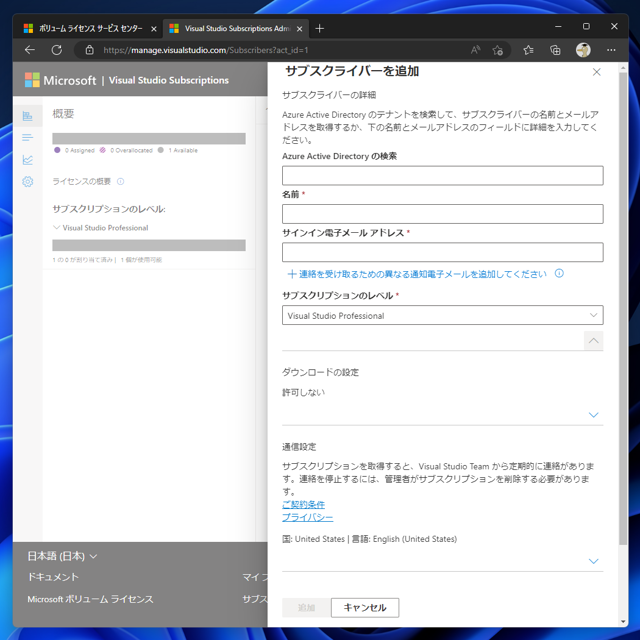Open the Collections icon
Image resolution: width=640 pixels, height=640 pixels.
(x=555, y=50)
